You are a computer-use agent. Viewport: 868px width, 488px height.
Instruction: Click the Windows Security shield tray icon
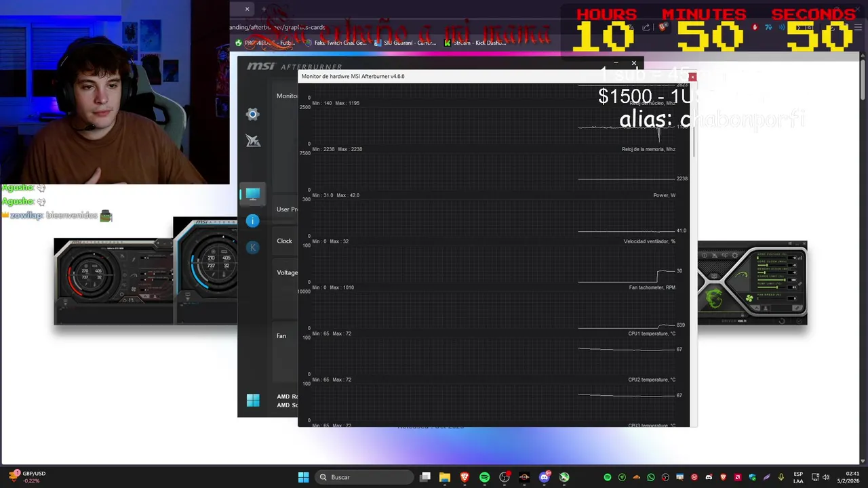pos(752,477)
